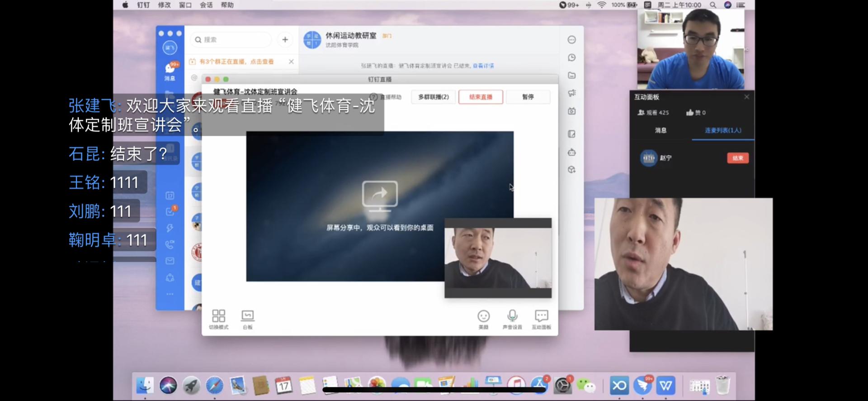The image size is (868, 401).
Task: Close the 互动面板 panel
Action: (746, 97)
